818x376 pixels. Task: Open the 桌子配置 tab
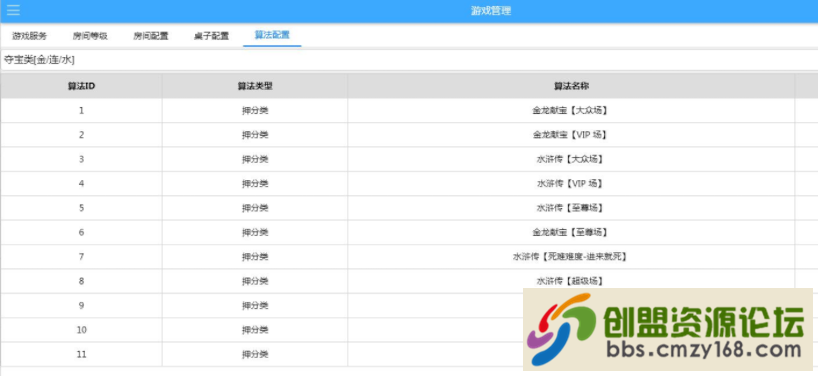click(211, 36)
